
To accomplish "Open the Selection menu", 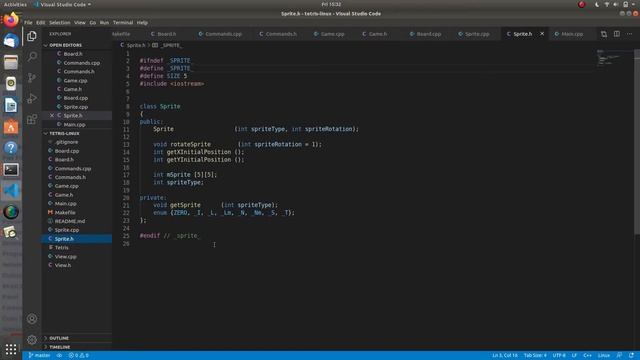I will point(60,22).
